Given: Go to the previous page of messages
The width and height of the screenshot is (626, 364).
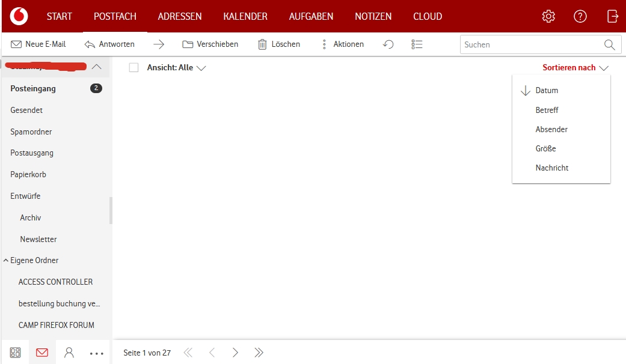Looking at the screenshot, I should pyautogui.click(x=212, y=353).
